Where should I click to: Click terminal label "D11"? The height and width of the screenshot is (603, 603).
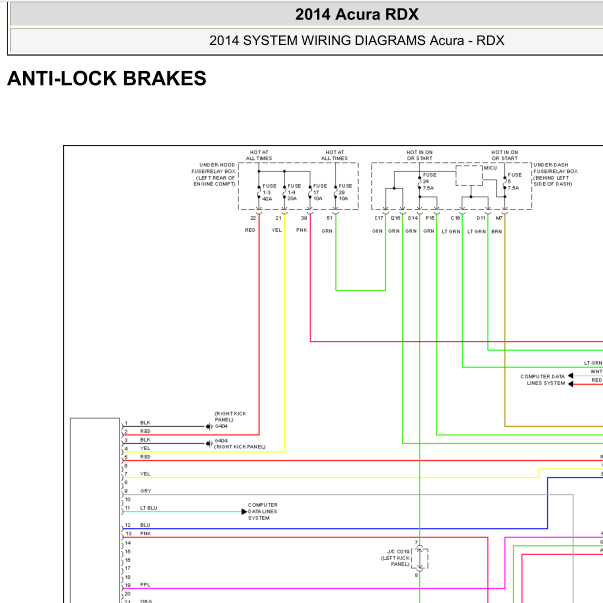[481, 218]
